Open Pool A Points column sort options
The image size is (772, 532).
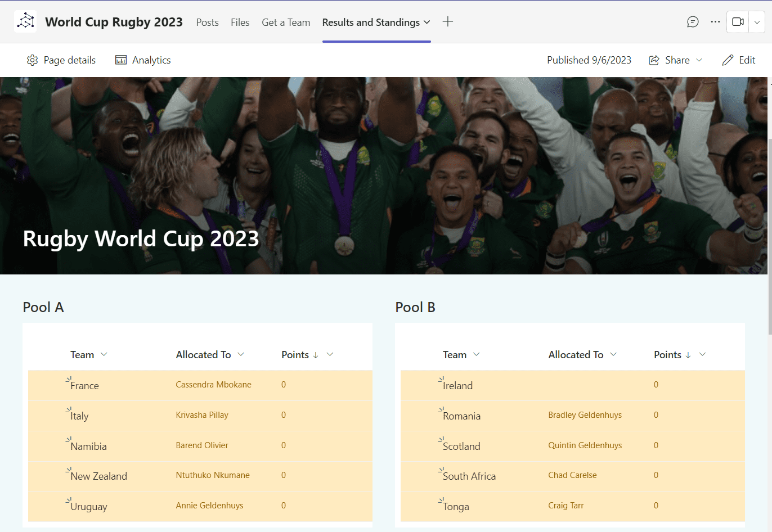(330, 354)
